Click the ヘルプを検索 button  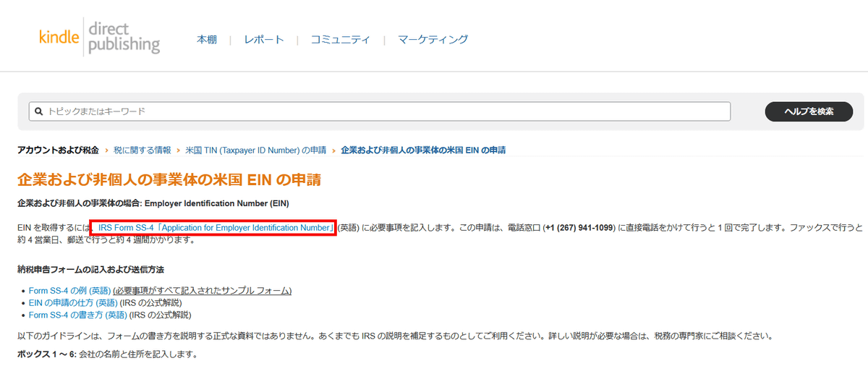click(809, 111)
